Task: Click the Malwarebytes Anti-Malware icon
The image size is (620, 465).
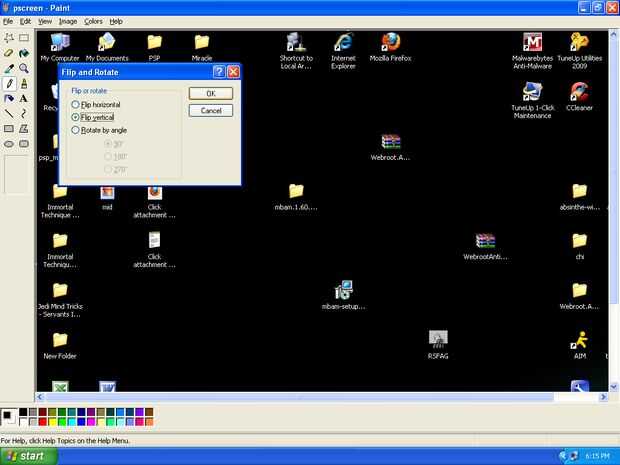Action: tap(532, 42)
